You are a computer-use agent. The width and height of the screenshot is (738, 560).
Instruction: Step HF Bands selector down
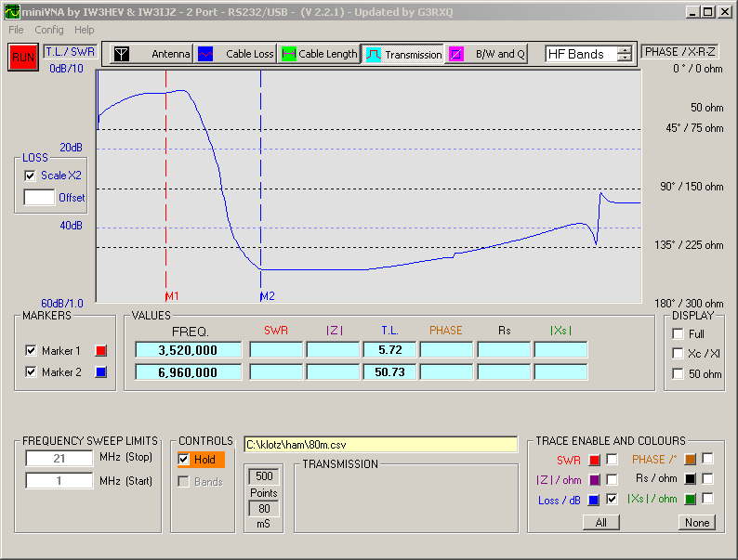(x=624, y=58)
